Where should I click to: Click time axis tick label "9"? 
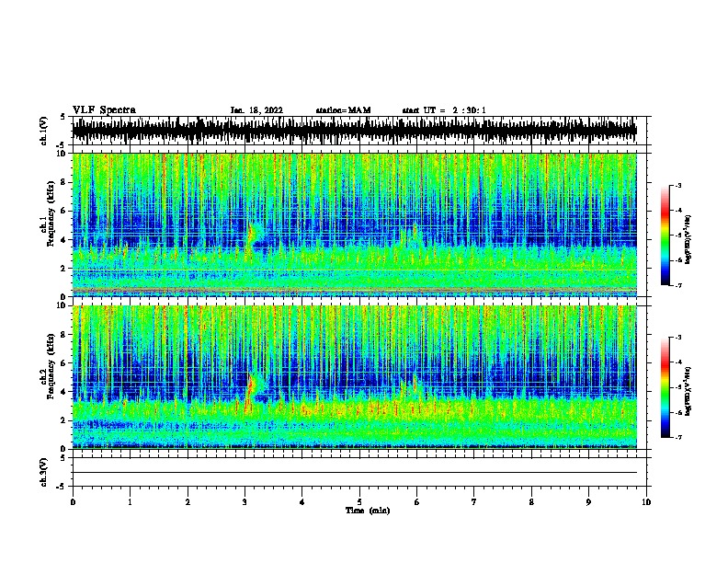[588, 502]
